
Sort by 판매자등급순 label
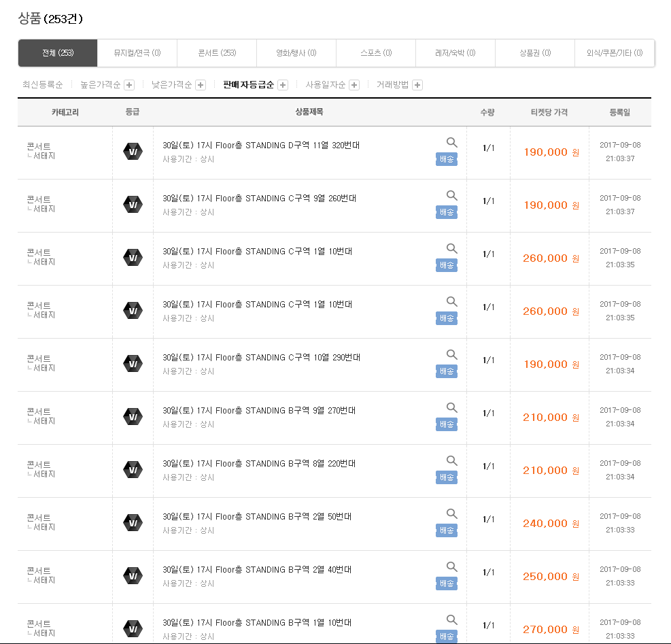[x=249, y=85]
